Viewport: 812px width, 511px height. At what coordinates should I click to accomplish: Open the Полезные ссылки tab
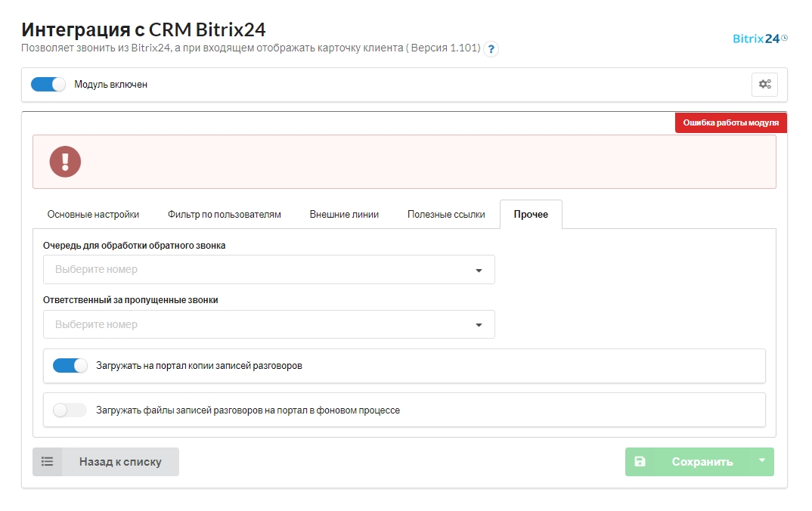click(x=446, y=215)
